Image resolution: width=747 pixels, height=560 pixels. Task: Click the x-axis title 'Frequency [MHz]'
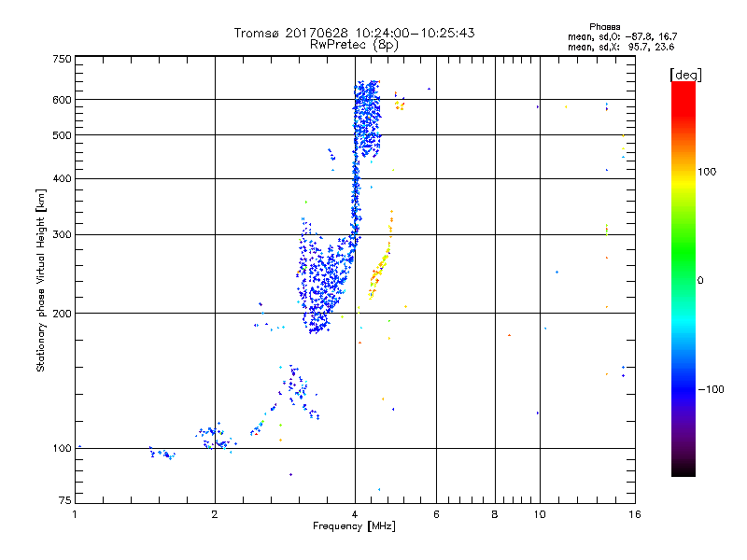pyautogui.click(x=354, y=526)
